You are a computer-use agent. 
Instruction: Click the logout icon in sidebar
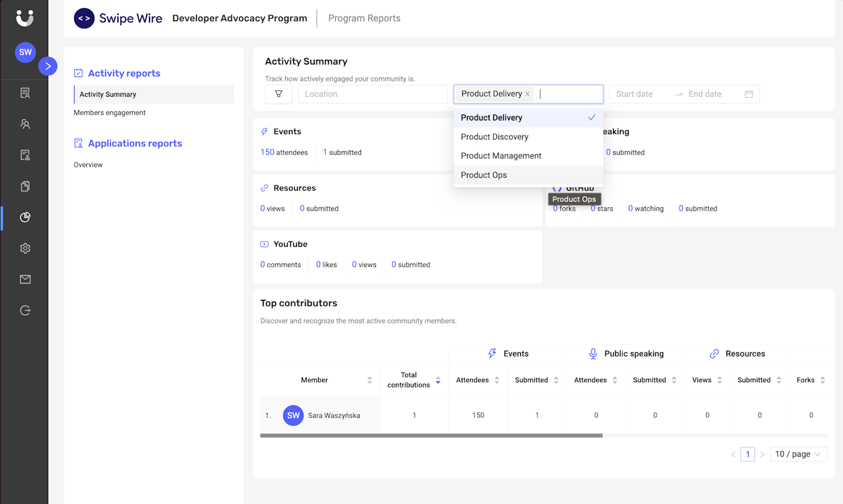click(x=25, y=311)
